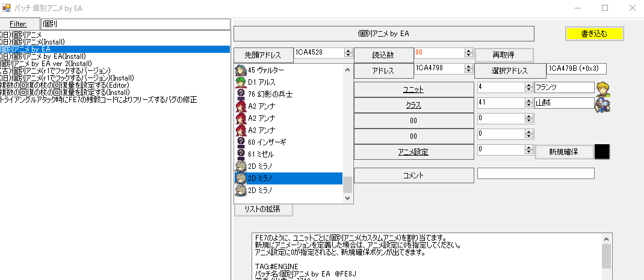Click the description box scroll up arrow
The height and width of the screenshot is (280, 644).
[x=606, y=239]
